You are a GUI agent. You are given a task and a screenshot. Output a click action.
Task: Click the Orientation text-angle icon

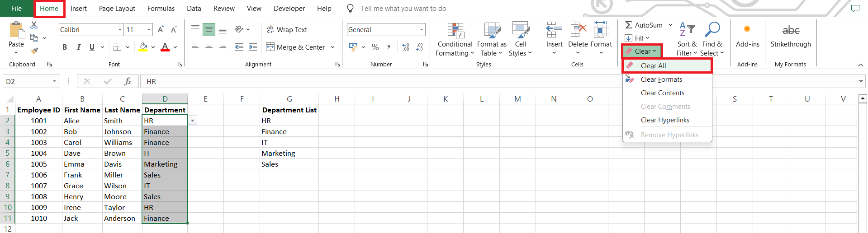coord(239,29)
